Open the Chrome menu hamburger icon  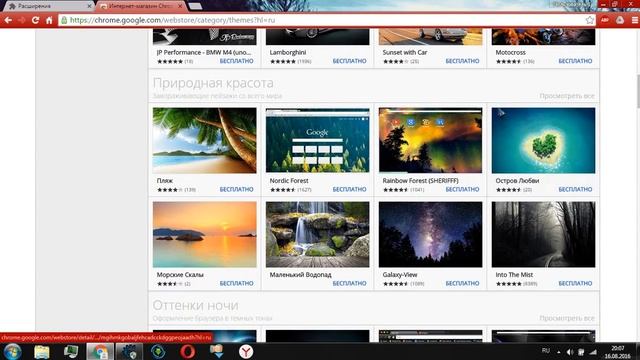[635, 20]
